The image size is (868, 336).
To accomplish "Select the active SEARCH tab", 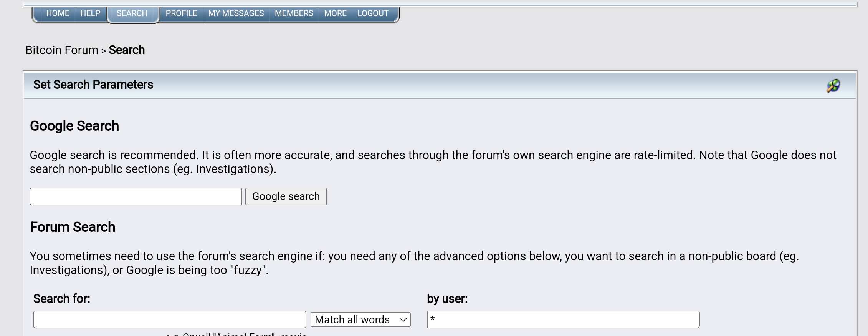I will point(132,13).
